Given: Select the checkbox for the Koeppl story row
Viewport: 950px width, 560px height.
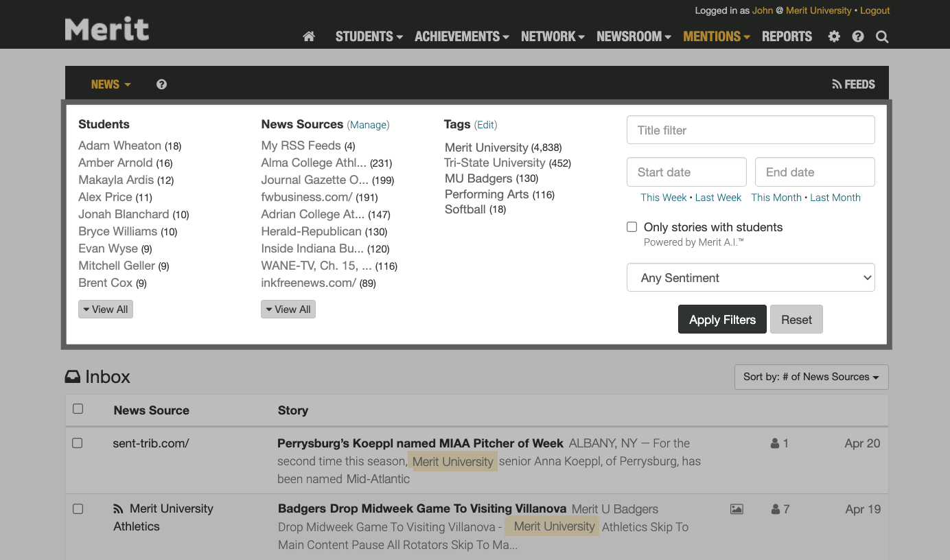Looking at the screenshot, I should (x=78, y=443).
